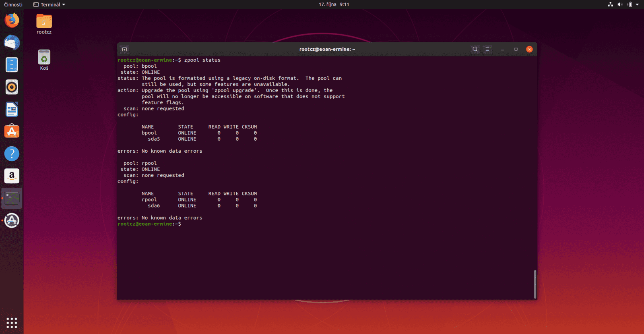Minimize the terminal window
This screenshot has width=644, height=334.
(x=502, y=49)
